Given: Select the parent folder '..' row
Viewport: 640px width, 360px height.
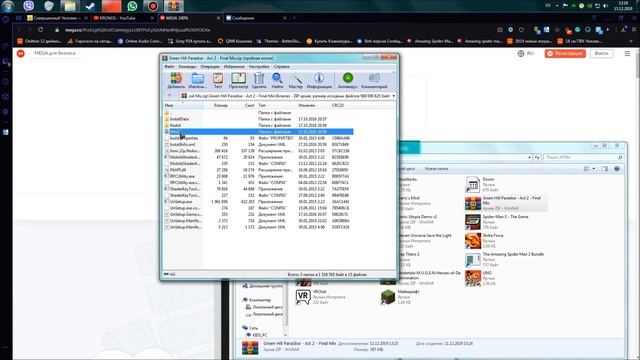Looking at the screenshot, I should [x=259, y=113].
